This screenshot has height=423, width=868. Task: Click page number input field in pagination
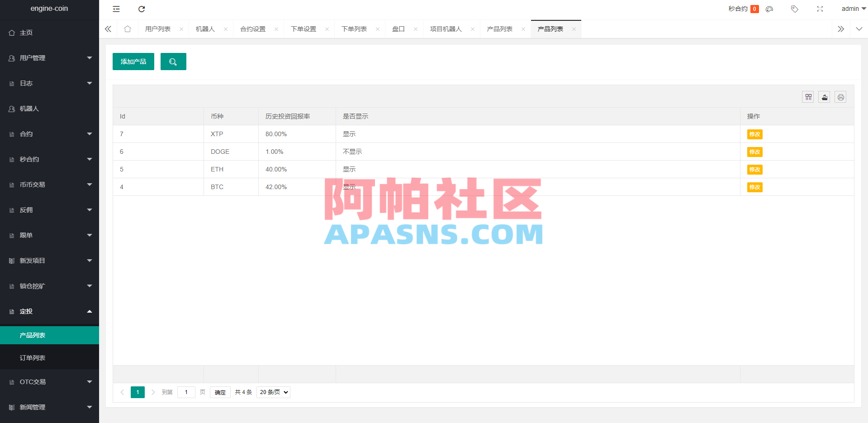(186, 392)
